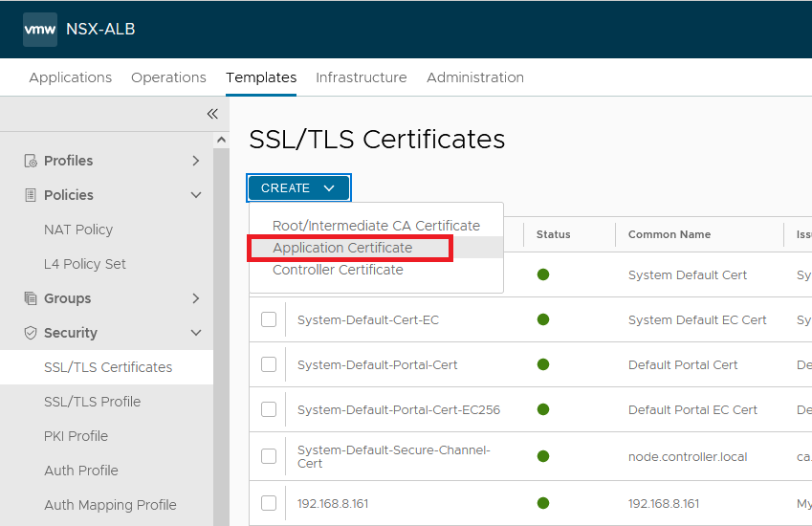Viewport: 812px width, 526px height.
Task: Click common name 'System Default EC Cert'
Action: coord(697,320)
